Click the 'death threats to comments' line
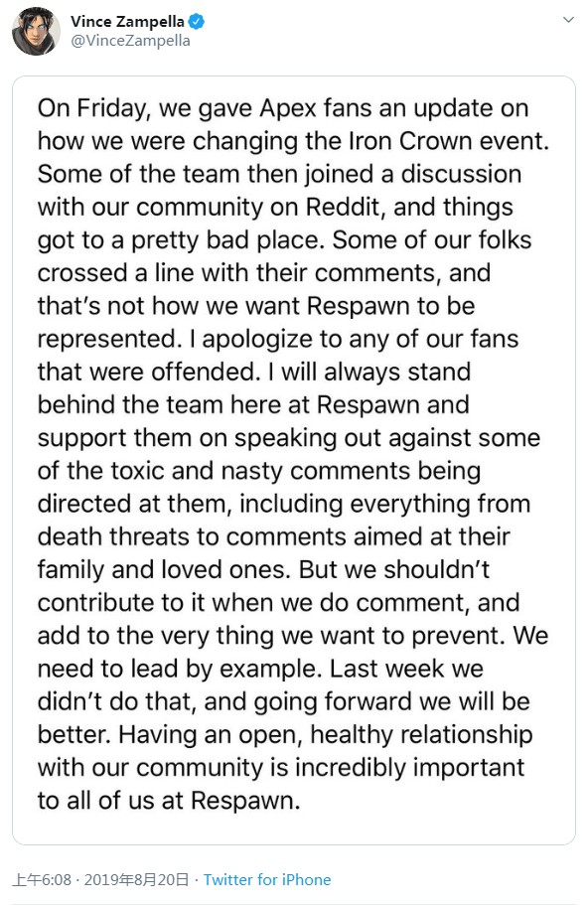The width and height of the screenshot is (588, 906). click(x=274, y=536)
